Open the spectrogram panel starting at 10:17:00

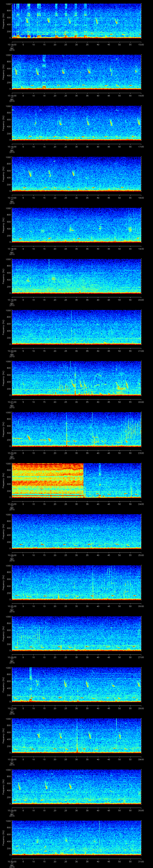76,174
